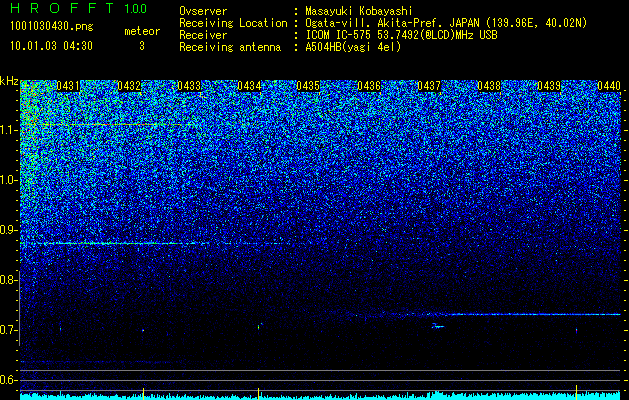Viewport: 629px width, 400px height.
Task: Select the filename 1001030430.png
Action: point(52,27)
